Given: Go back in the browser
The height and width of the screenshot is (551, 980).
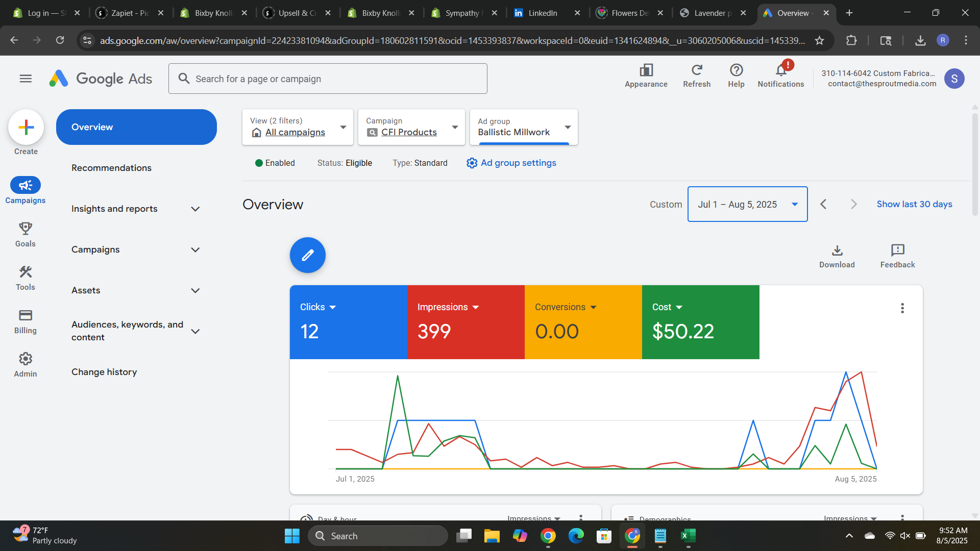Looking at the screenshot, I should [x=14, y=40].
